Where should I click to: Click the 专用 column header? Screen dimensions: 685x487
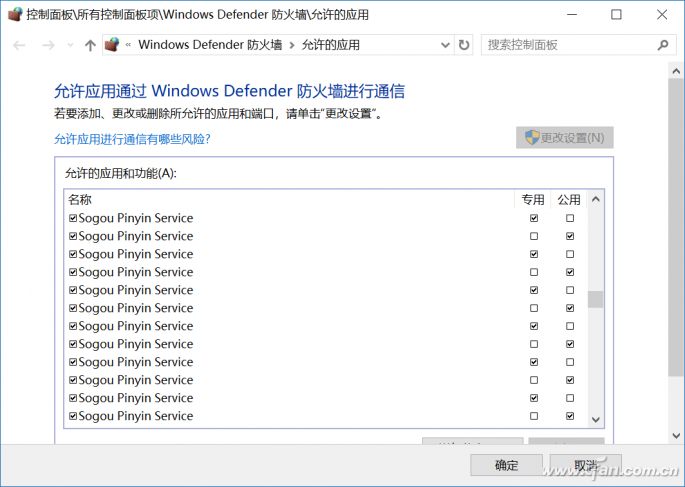click(x=533, y=200)
